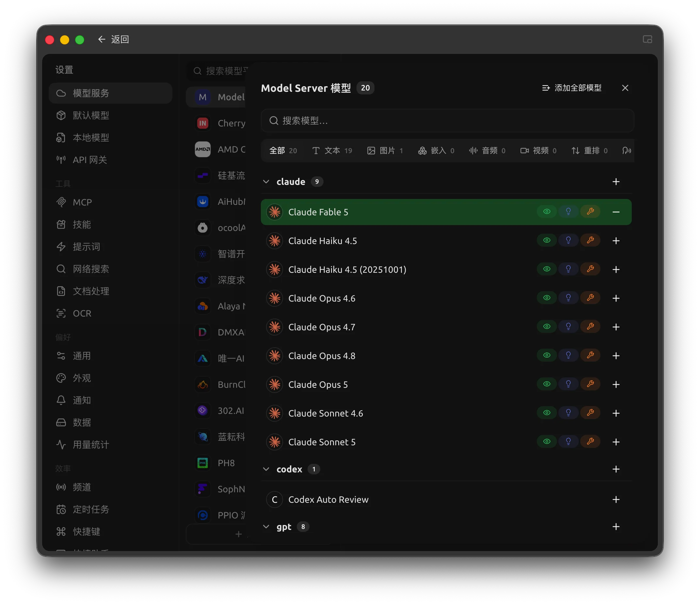Select the DMXAI provider icon
The width and height of the screenshot is (700, 605).
pyautogui.click(x=202, y=332)
